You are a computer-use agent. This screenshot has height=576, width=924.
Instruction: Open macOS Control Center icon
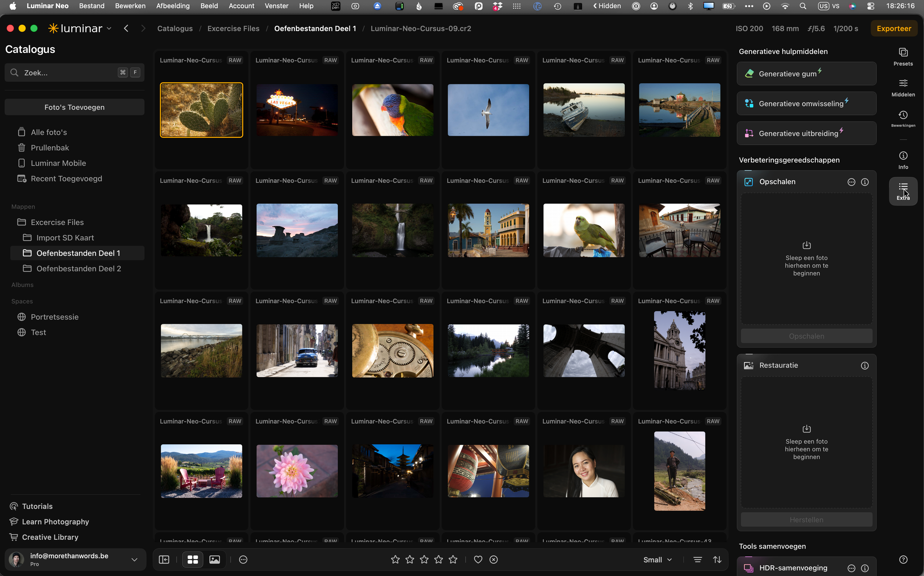tap(871, 6)
